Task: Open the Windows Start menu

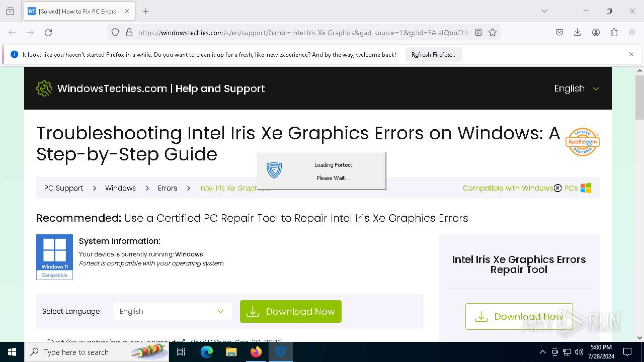Action: pyautogui.click(x=12, y=352)
